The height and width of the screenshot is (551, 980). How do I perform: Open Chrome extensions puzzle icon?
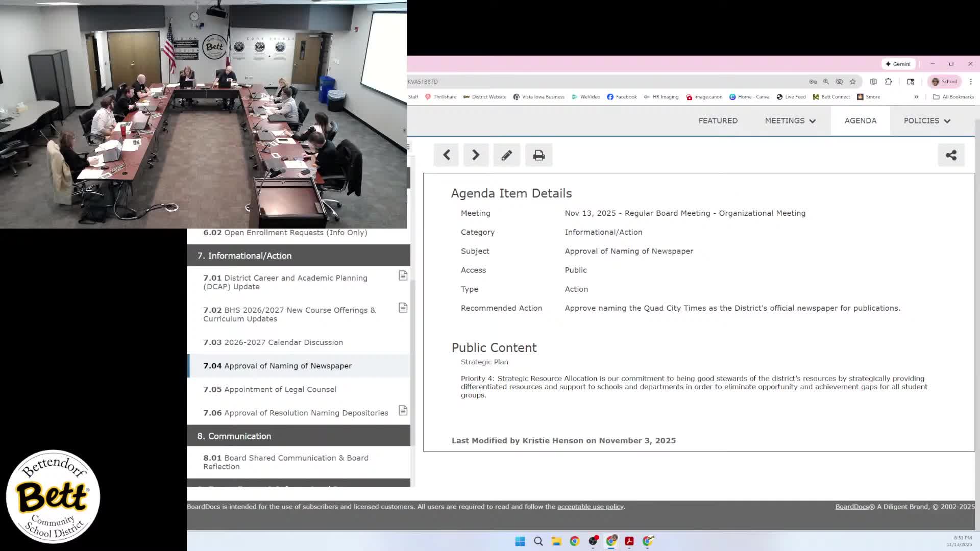point(889,82)
